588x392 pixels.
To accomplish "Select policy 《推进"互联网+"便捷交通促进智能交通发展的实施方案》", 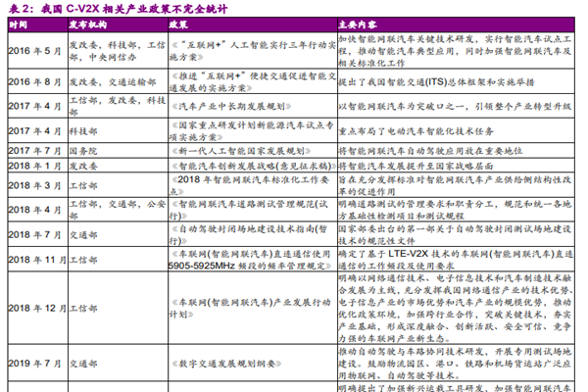I will 253,81.
